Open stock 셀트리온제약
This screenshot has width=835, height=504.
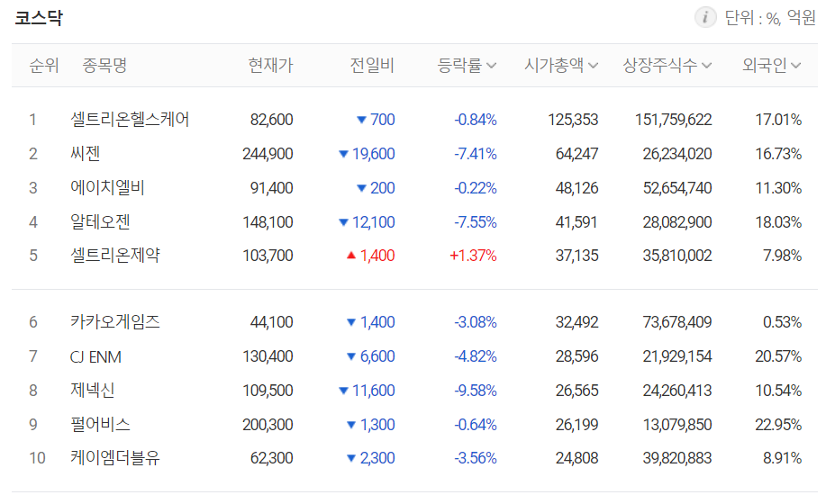[x=115, y=256]
